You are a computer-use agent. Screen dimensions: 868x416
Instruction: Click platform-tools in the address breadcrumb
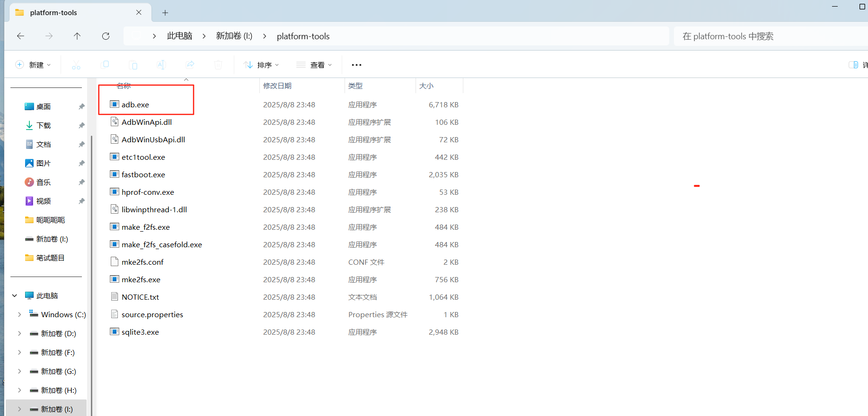click(x=303, y=36)
